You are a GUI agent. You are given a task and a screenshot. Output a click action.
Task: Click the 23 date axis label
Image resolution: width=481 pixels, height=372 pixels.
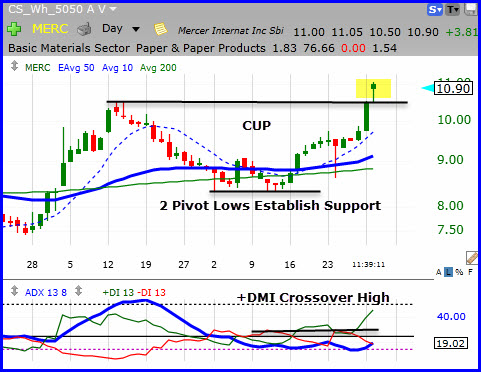click(x=328, y=265)
